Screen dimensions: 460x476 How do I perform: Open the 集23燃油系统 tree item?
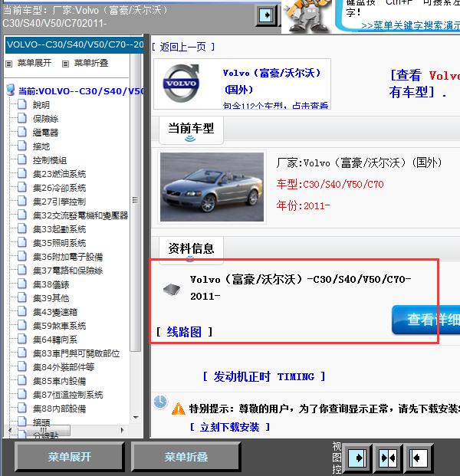tap(59, 174)
